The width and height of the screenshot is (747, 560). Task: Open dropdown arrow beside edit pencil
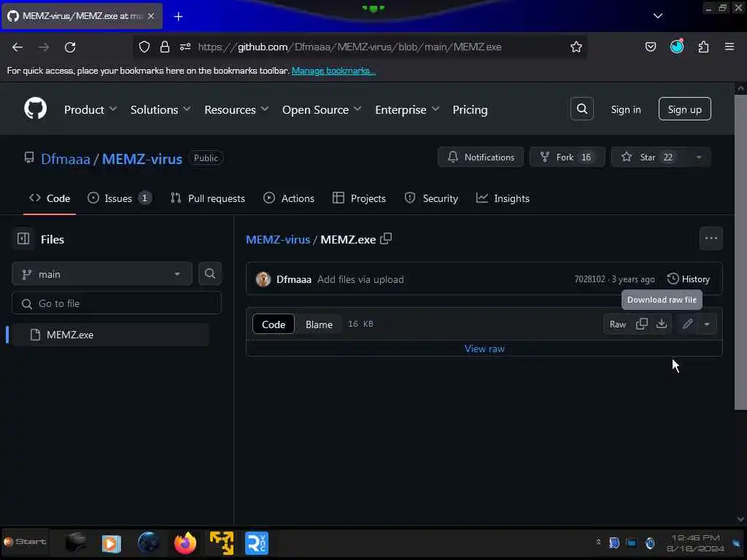[x=707, y=324]
